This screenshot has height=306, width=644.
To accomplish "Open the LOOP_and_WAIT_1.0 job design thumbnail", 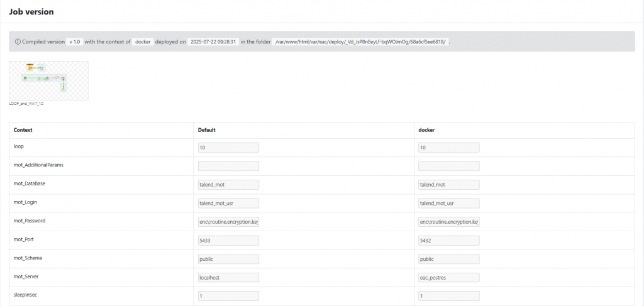I will (x=49, y=80).
